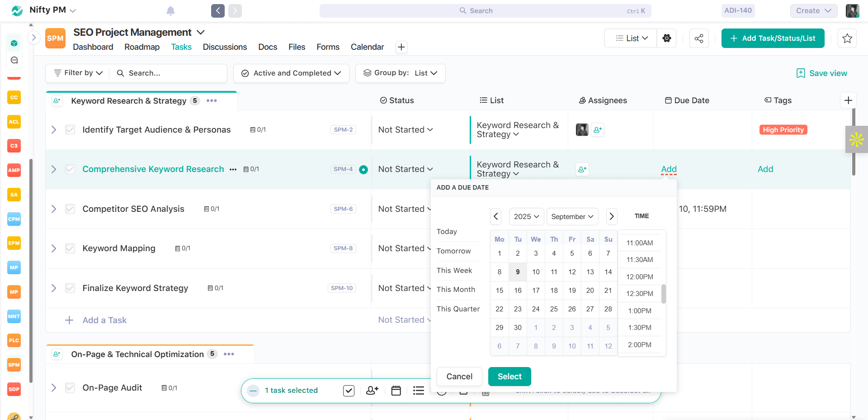This screenshot has width=868, height=420.
Task: Add a new column with plus icon
Action: tap(848, 100)
